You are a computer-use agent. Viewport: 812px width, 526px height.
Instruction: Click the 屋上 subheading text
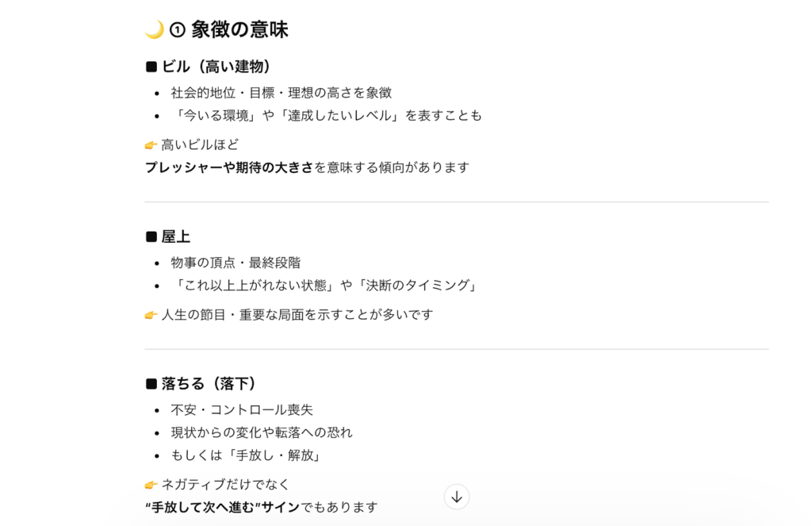tap(176, 236)
